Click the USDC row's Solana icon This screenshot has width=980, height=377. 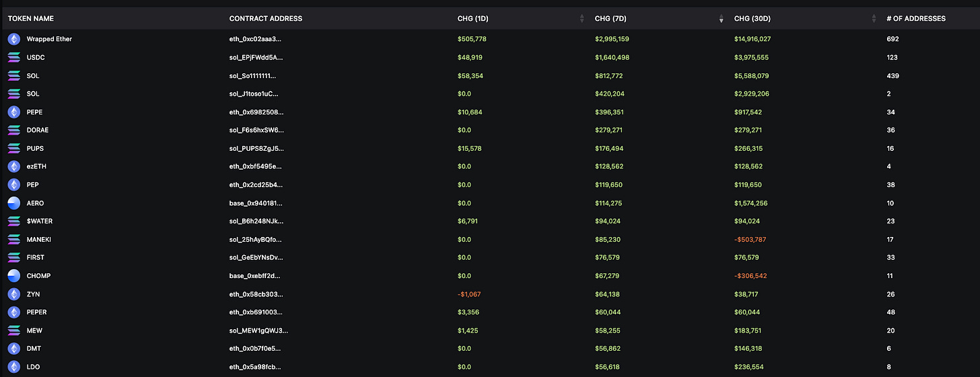(14, 57)
